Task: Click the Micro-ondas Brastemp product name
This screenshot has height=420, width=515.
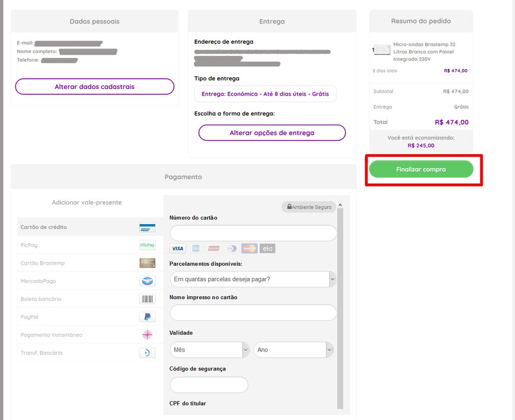Action: (x=424, y=51)
